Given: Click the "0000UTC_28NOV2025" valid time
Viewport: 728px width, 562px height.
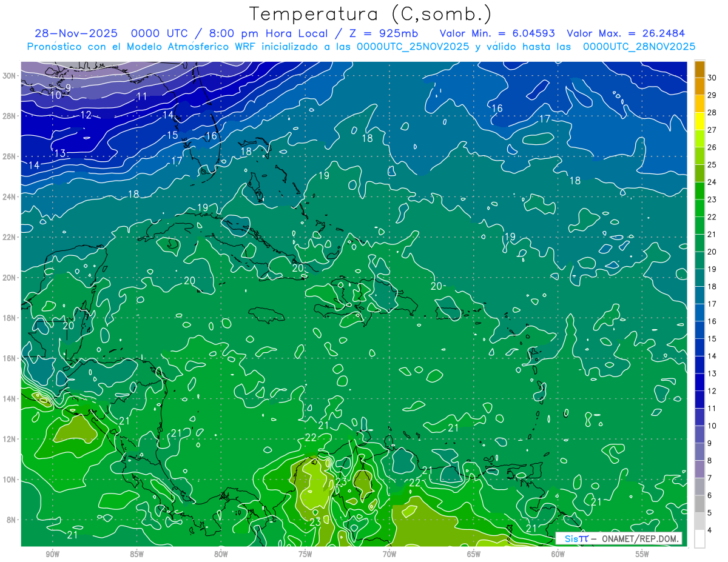Looking at the screenshot, I should [639, 47].
